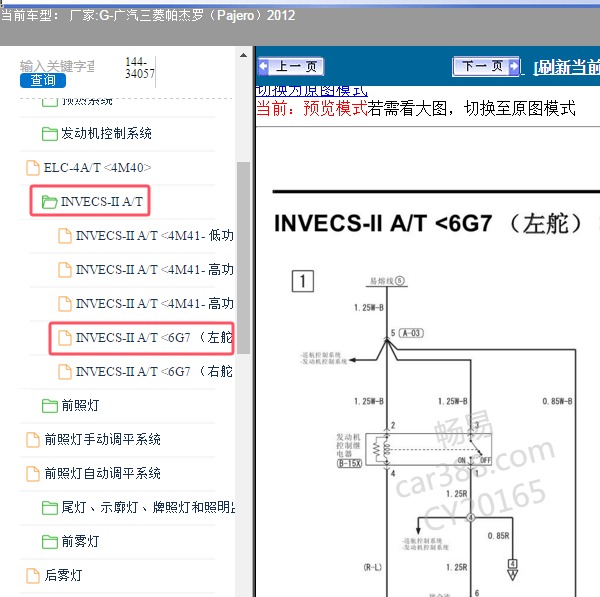Open 前照灯自动调平系统 document

click(103, 474)
